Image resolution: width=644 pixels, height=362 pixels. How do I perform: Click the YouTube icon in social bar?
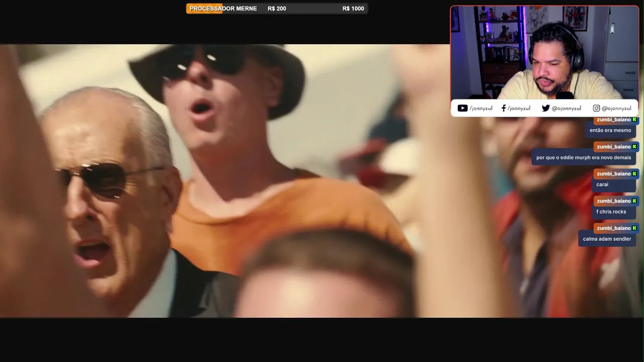462,108
